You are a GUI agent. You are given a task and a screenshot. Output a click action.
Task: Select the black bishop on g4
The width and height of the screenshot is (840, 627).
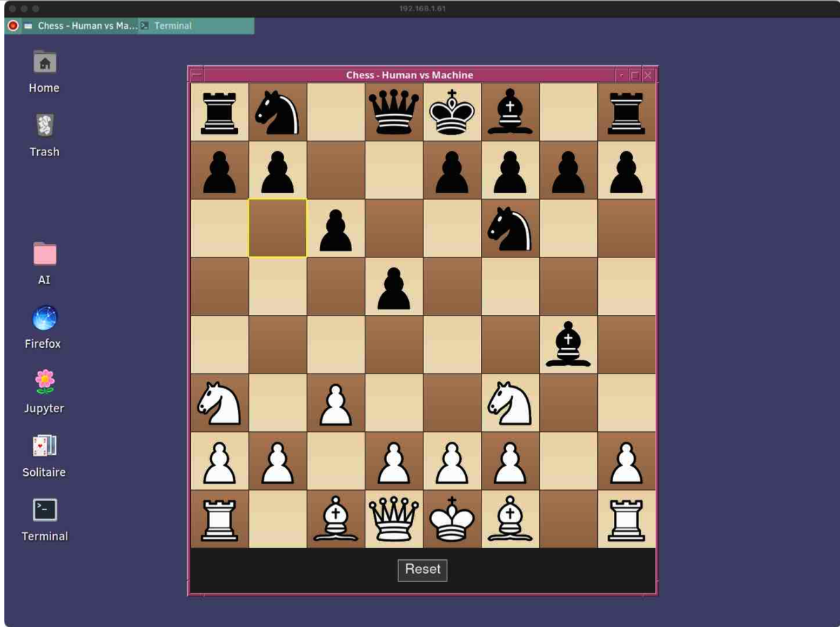(x=568, y=345)
